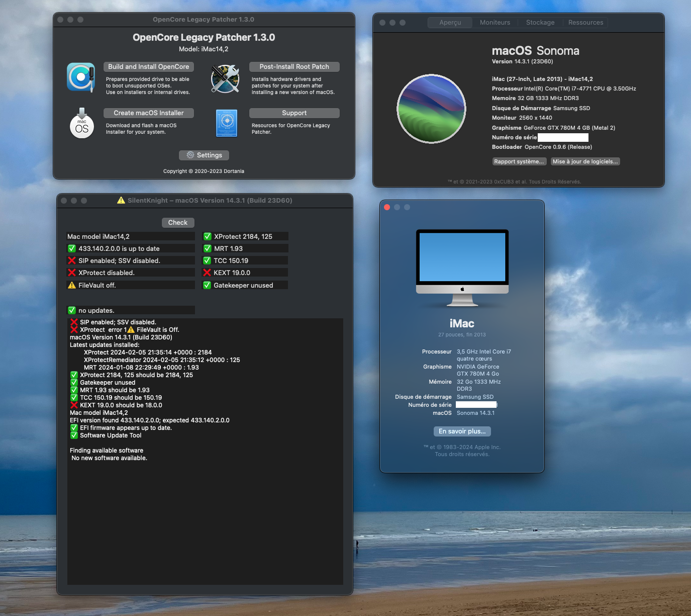691x616 pixels.
Task: Click the serial number field in iMac window
Action: [x=476, y=405]
